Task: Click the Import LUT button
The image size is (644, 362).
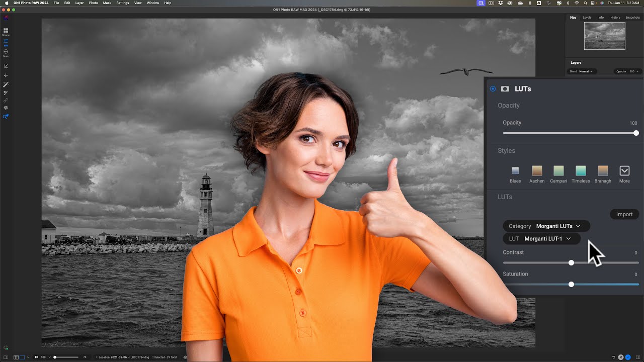Action: tap(624, 214)
